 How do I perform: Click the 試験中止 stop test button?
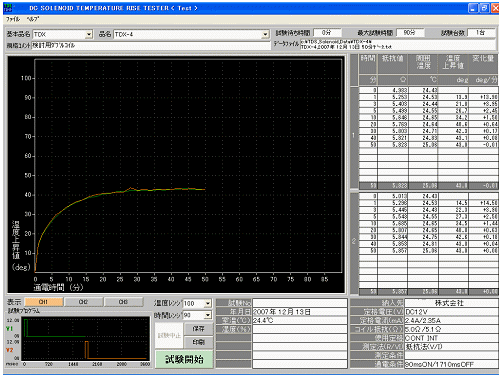(169, 336)
